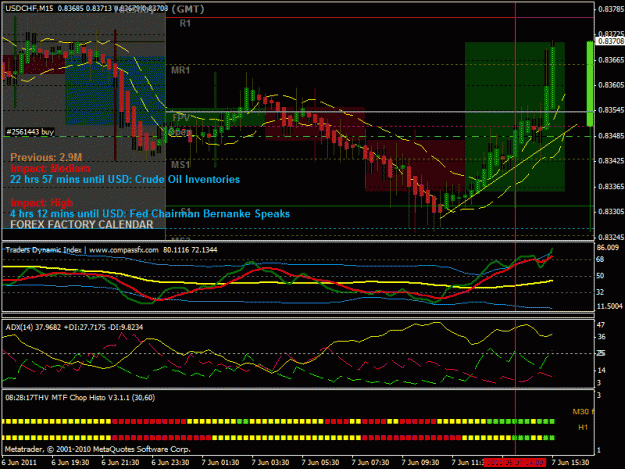
Task: Click the '6 Jun 2011' time axis label
Action: [x=19, y=462]
